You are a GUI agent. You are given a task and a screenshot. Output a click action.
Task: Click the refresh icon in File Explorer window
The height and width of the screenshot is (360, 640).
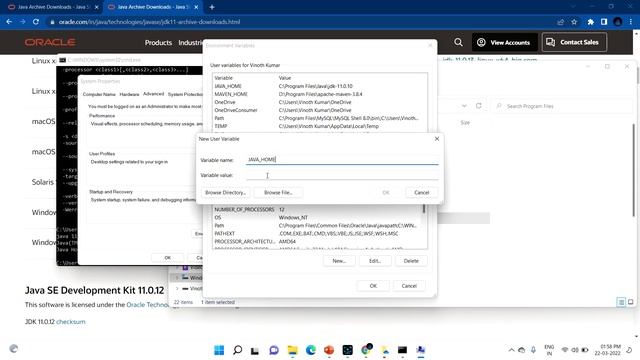point(478,106)
